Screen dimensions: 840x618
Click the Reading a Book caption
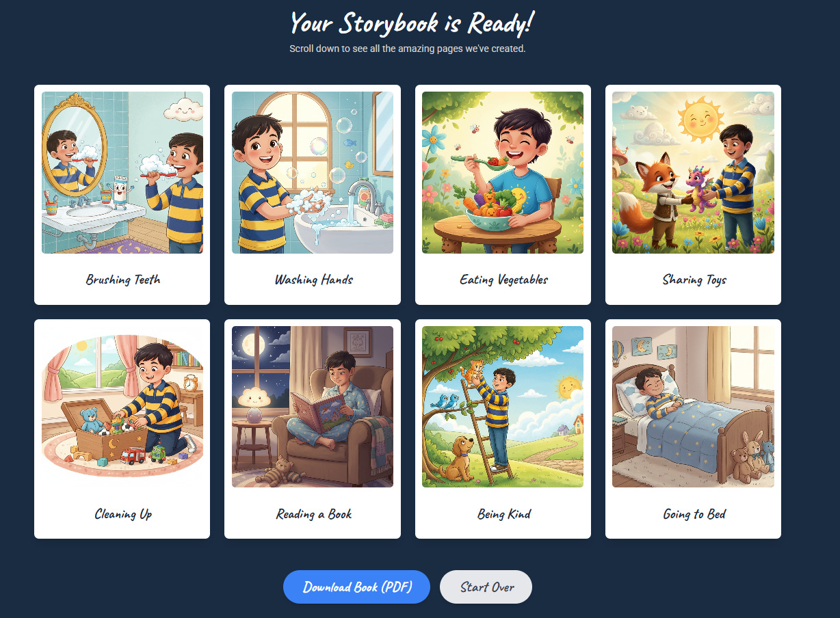pyautogui.click(x=313, y=514)
